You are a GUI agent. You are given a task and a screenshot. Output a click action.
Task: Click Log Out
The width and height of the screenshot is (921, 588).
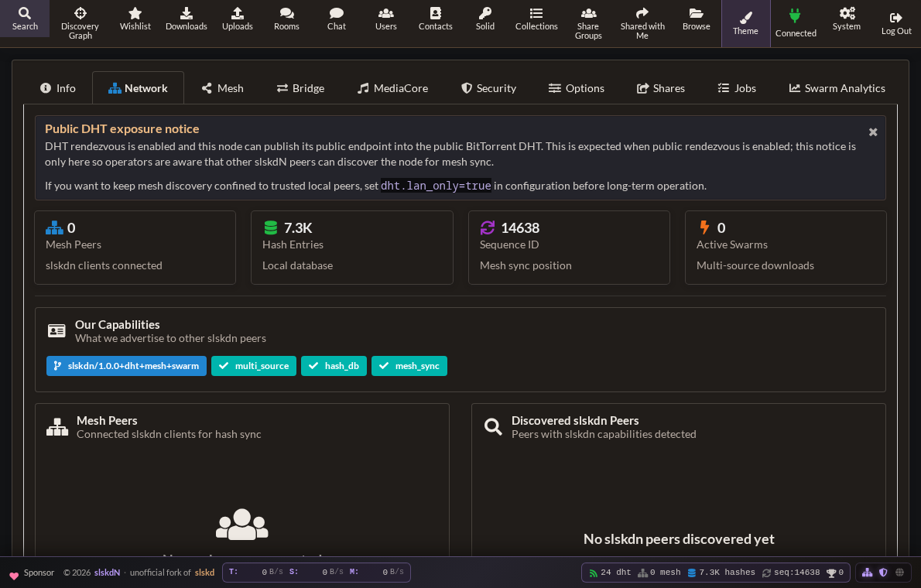(896, 23)
